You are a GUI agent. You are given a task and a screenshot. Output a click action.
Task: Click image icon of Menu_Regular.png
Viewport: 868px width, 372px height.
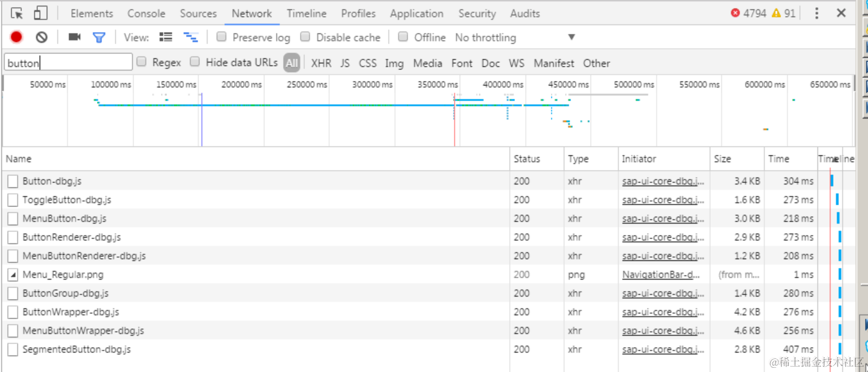(12, 275)
